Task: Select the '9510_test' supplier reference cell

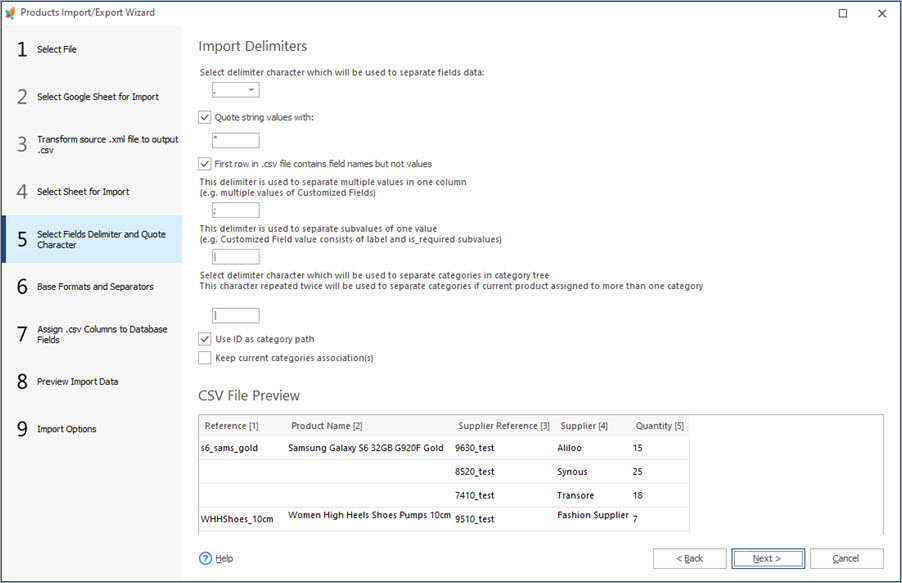Action: click(x=475, y=519)
